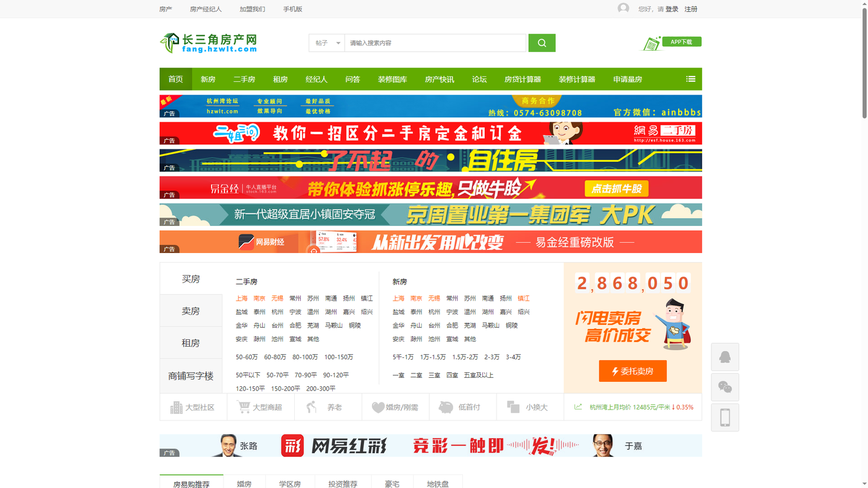Click the 5千-1万 new house price
Image resolution: width=868 pixels, height=488 pixels.
(403, 357)
